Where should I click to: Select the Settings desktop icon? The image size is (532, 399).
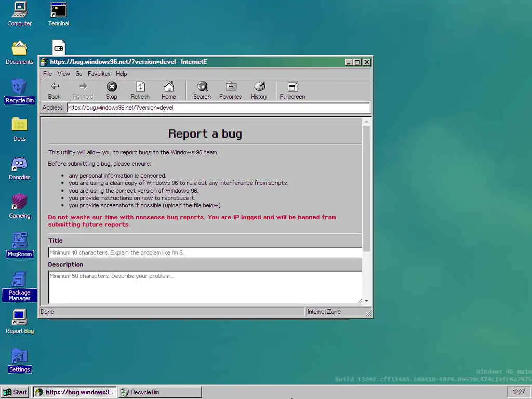click(20, 361)
